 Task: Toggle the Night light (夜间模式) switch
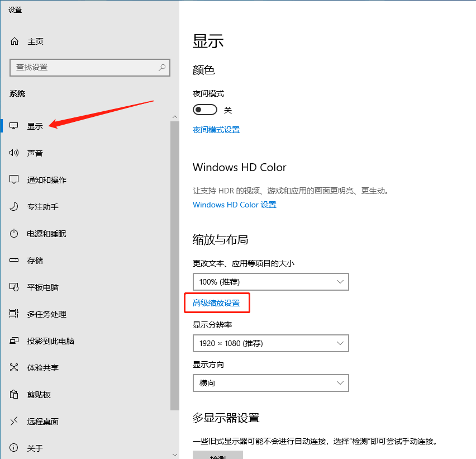204,110
